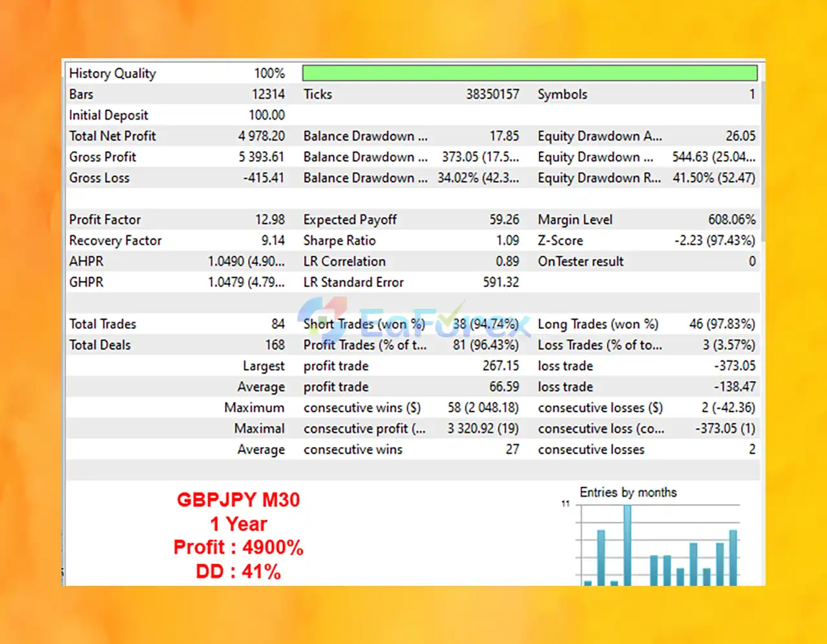Click the green History Quality progress bar
This screenshot has width=827, height=644.
pyautogui.click(x=530, y=73)
